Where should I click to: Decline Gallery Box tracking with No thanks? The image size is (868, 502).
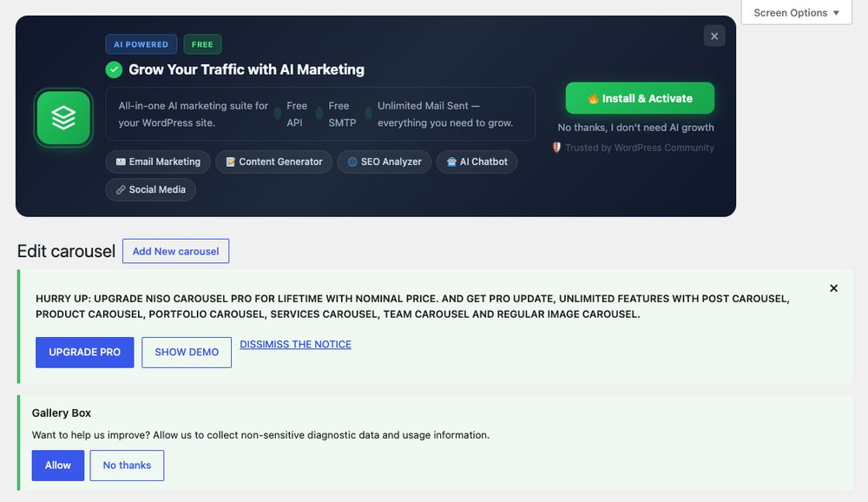click(127, 466)
